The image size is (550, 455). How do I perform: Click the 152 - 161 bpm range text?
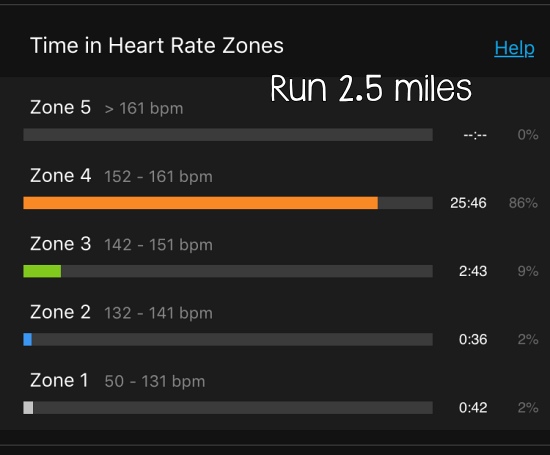(x=159, y=177)
